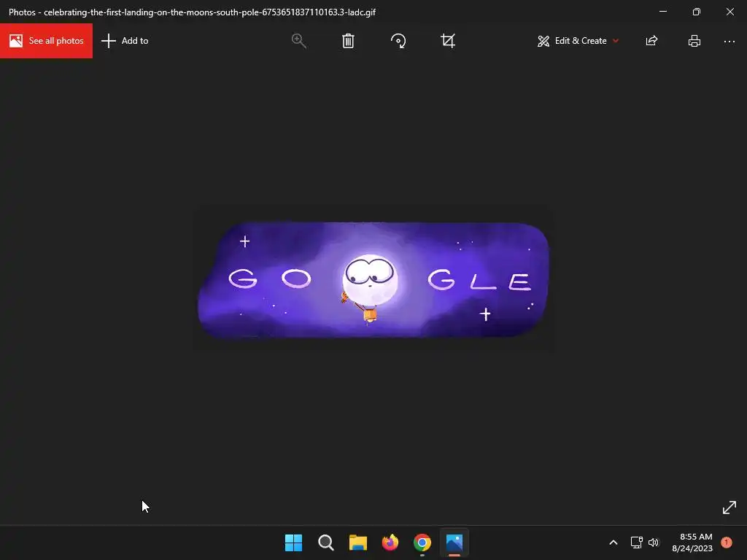
Task: Share the photo via share icon
Action: 651,41
